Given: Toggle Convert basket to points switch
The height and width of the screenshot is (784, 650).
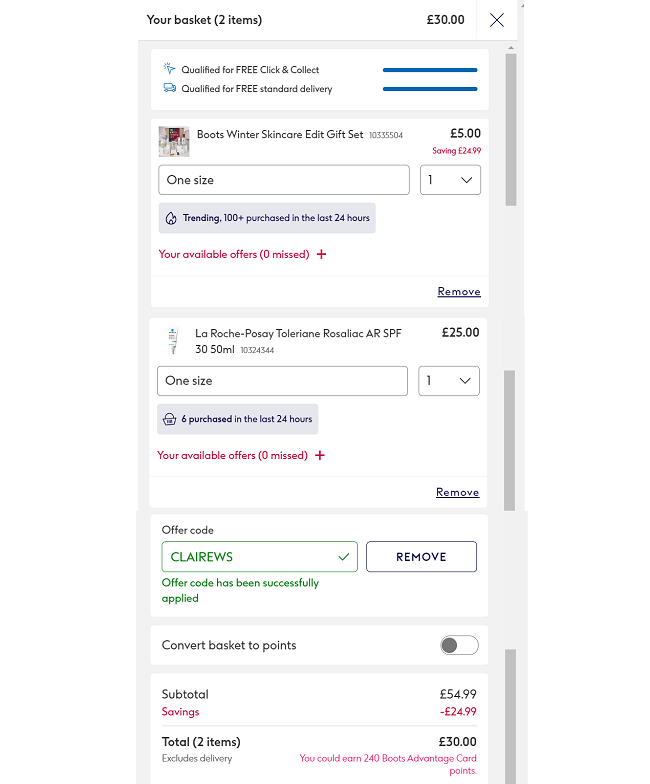Looking at the screenshot, I should (459, 645).
